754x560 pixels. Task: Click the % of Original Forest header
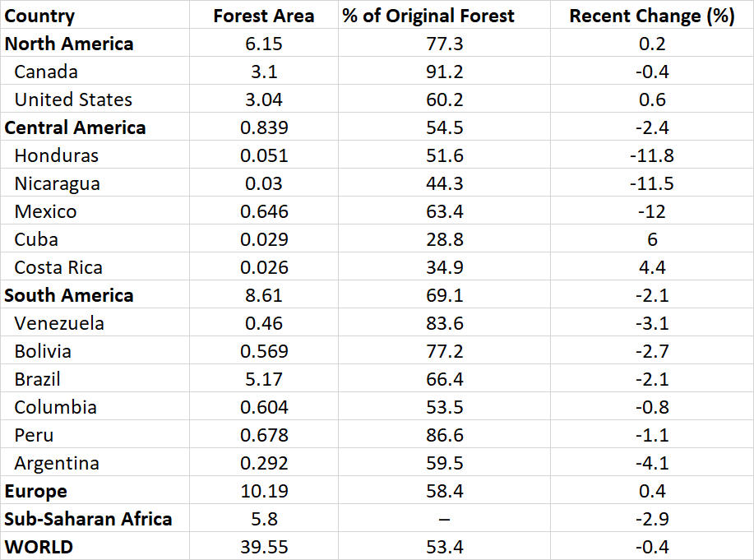[428, 16]
